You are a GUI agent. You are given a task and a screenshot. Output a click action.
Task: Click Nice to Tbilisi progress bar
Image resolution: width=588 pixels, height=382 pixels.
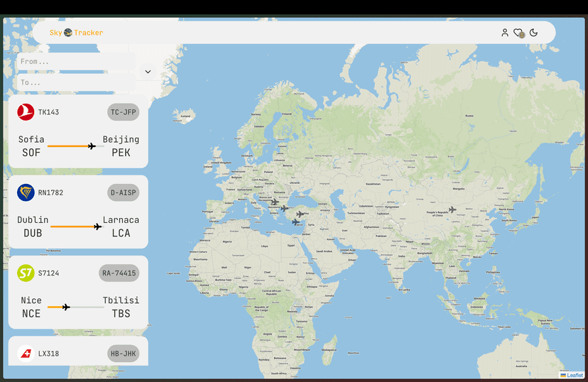76,307
